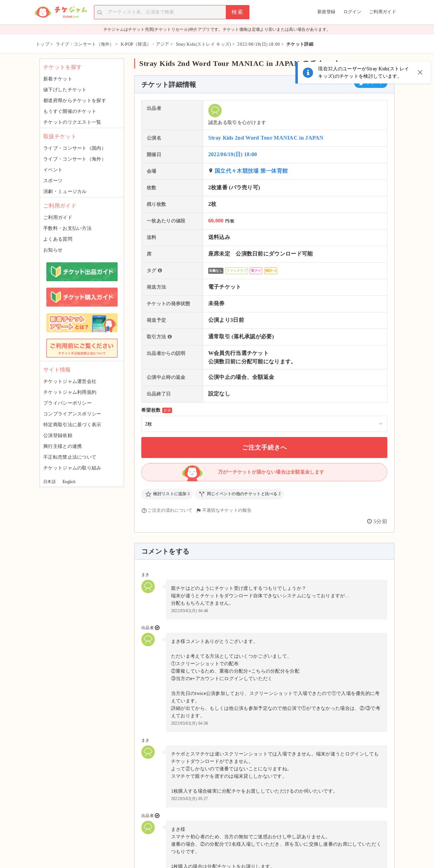Screen dimensions: 434x868
Task: Open 都道府県からチケットを探す sidebar link
Action: (74, 100)
